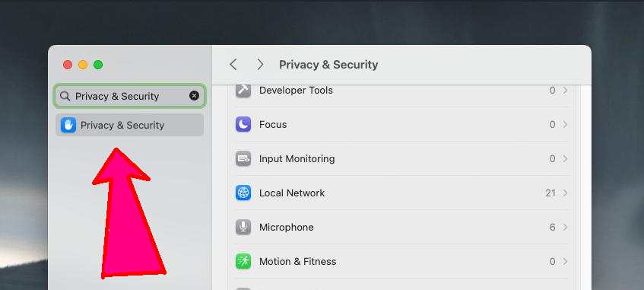644x290 pixels.
Task: Click into the search field
Action: coord(130,96)
